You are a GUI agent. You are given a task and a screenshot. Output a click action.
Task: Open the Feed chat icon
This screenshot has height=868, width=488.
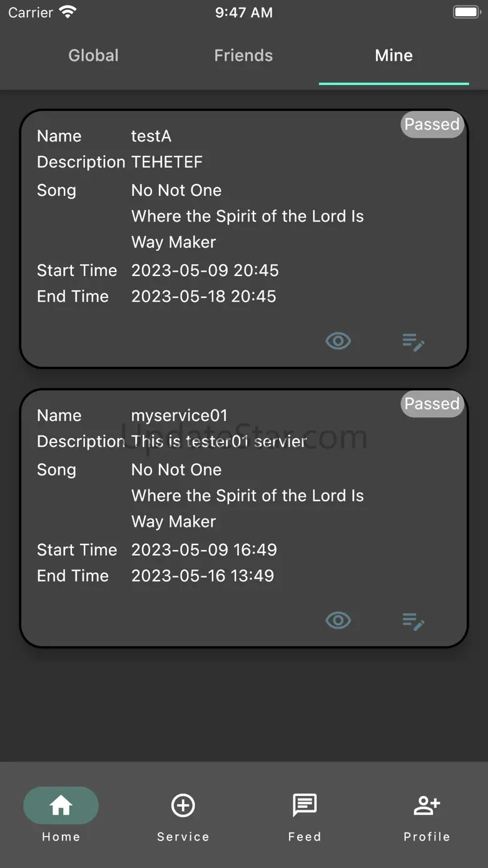(x=305, y=805)
